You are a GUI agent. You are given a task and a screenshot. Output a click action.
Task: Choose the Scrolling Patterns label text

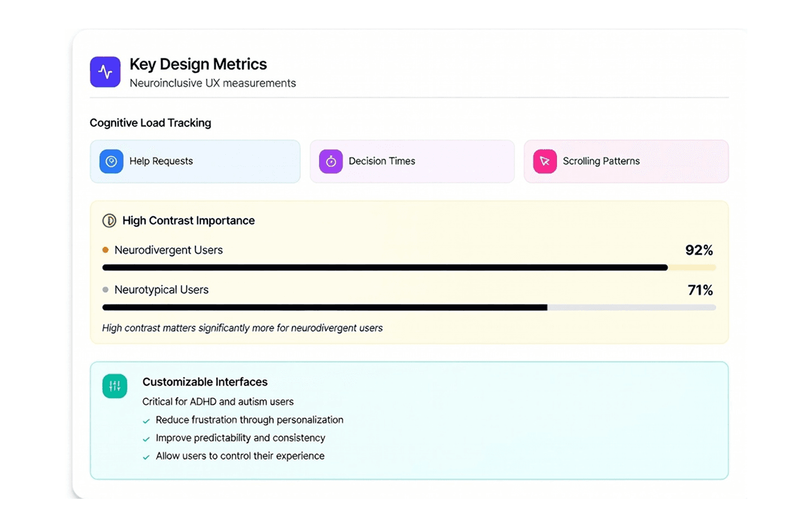(601, 161)
